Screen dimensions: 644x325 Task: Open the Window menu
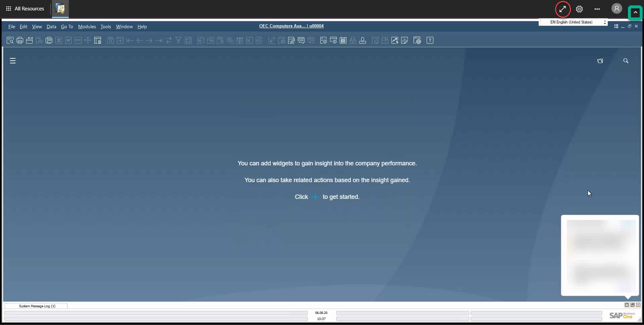pos(124,26)
